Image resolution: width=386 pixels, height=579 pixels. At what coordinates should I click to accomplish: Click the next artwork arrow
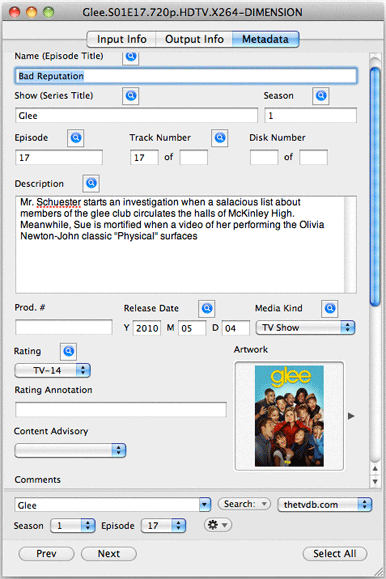[351, 416]
